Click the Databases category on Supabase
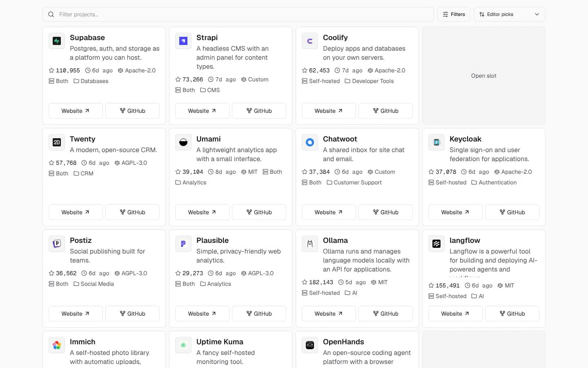This screenshot has width=588, height=368. [x=91, y=81]
